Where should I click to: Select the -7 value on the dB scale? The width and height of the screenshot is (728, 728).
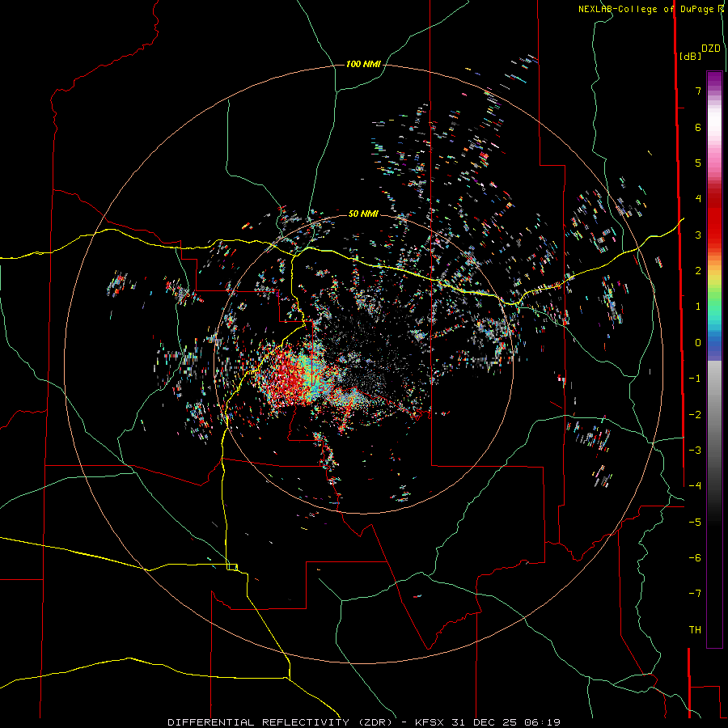coord(695,594)
